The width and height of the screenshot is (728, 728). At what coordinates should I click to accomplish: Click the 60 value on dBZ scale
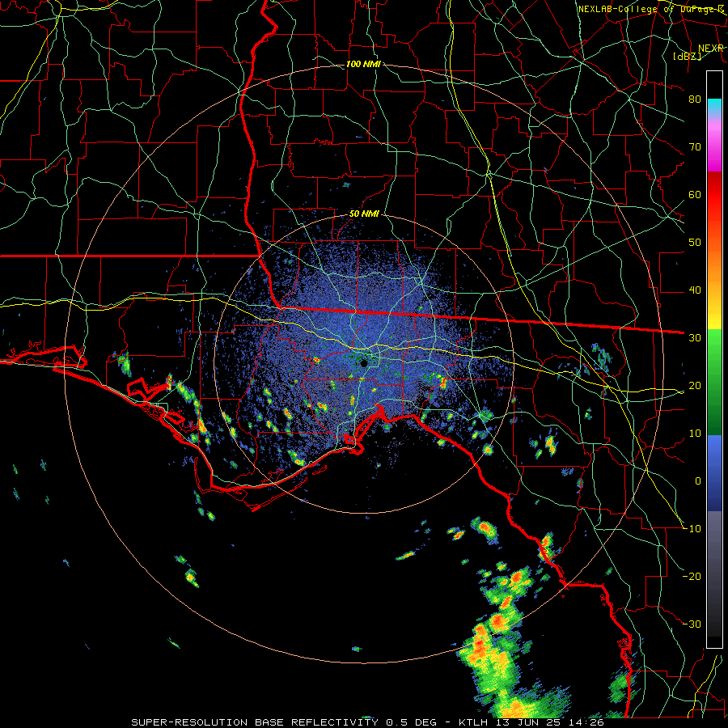pos(695,195)
